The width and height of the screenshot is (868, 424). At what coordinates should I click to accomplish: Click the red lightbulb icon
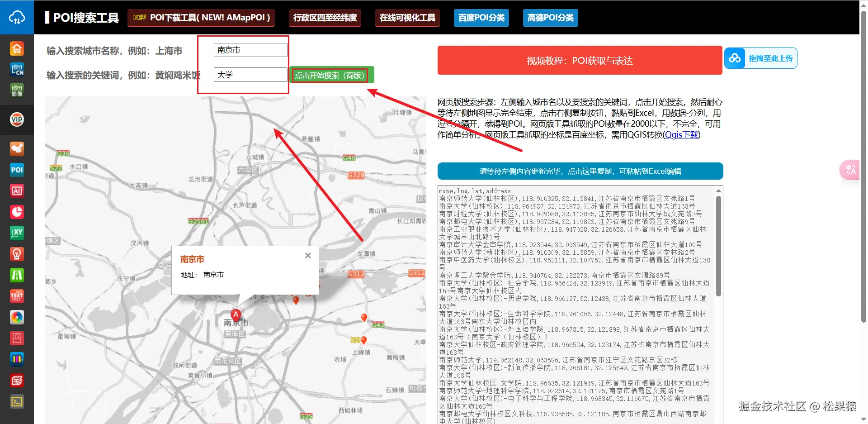pos(17,254)
